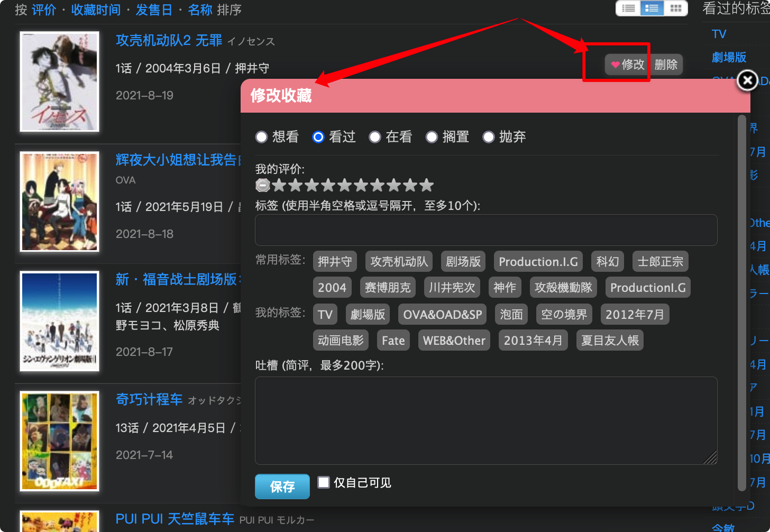Add the 科幻 common tag
The height and width of the screenshot is (532, 770).
pos(608,262)
